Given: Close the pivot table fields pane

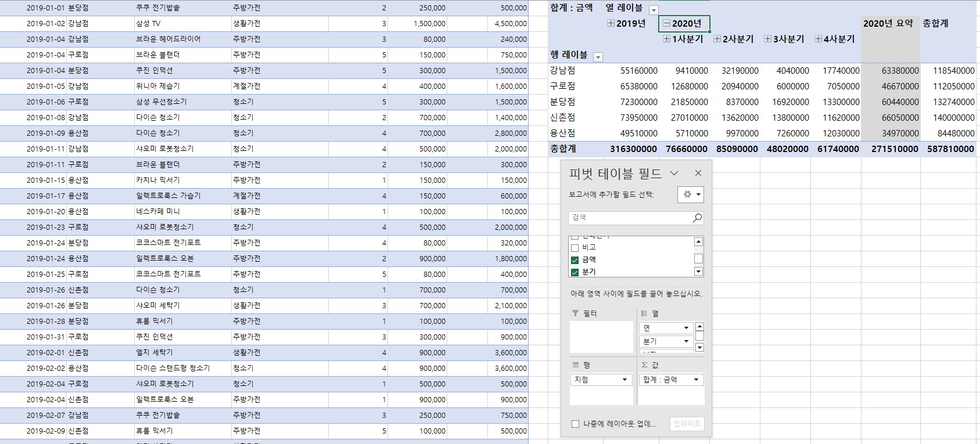Looking at the screenshot, I should 698,173.
